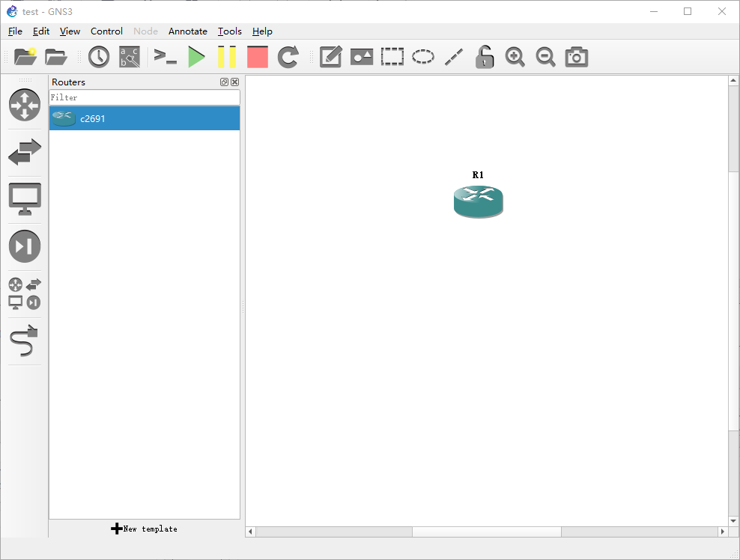Click the New template button
Viewport: 740px width, 560px height.
pos(144,529)
